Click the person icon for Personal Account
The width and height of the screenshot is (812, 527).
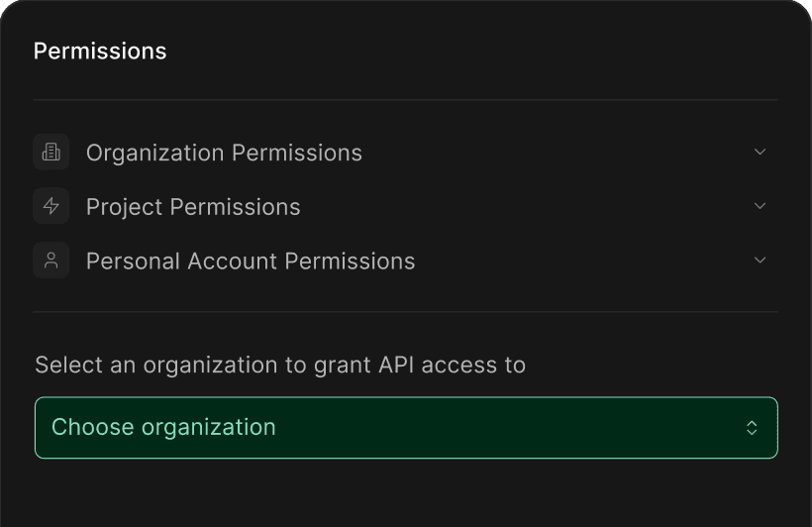(51, 261)
